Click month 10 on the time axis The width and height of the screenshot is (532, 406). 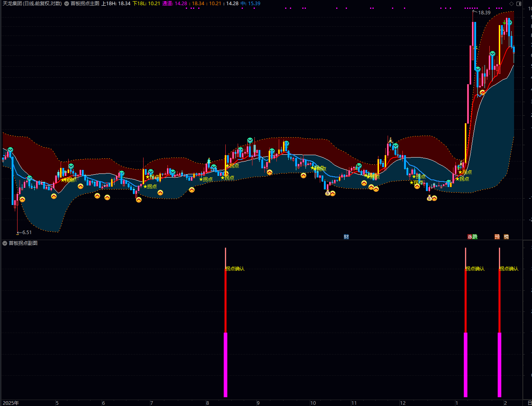[313, 403]
